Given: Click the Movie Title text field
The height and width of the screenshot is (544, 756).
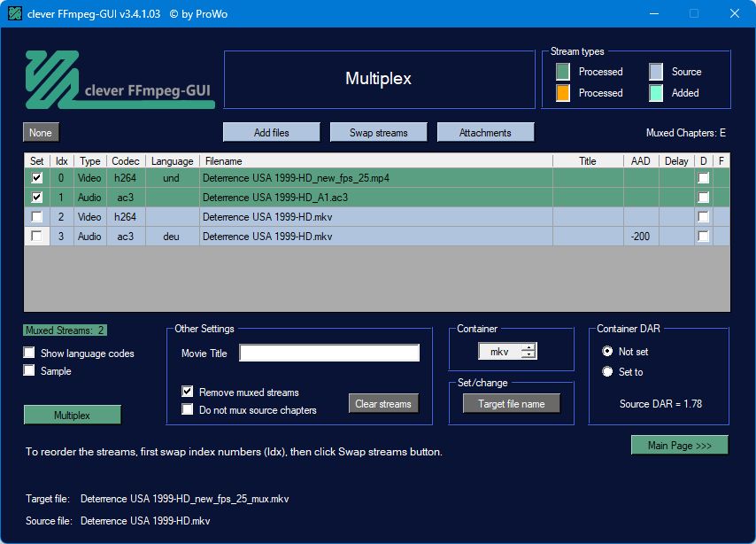Looking at the screenshot, I should (x=329, y=354).
